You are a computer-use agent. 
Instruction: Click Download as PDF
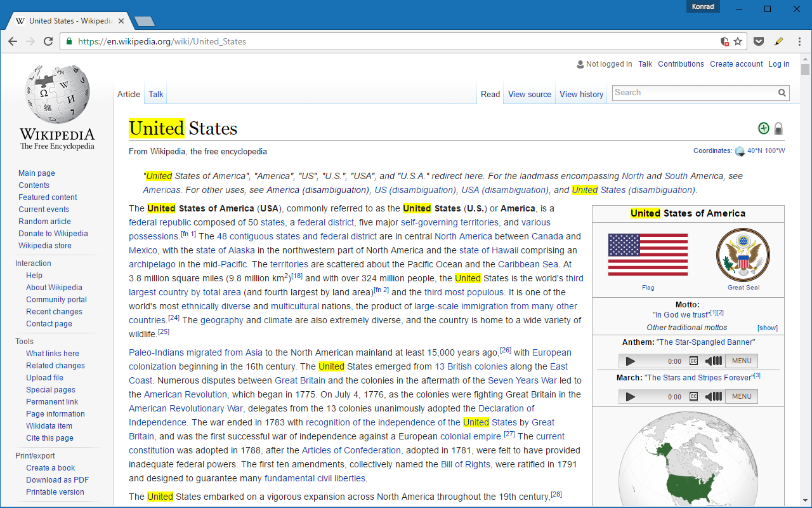pyautogui.click(x=57, y=480)
